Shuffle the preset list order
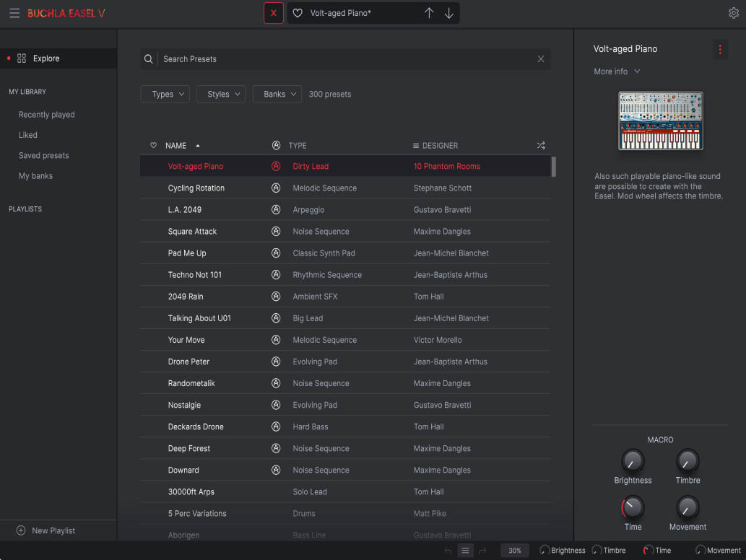The height and width of the screenshot is (560, 746). pyautogui.click(x=541, y=146)
